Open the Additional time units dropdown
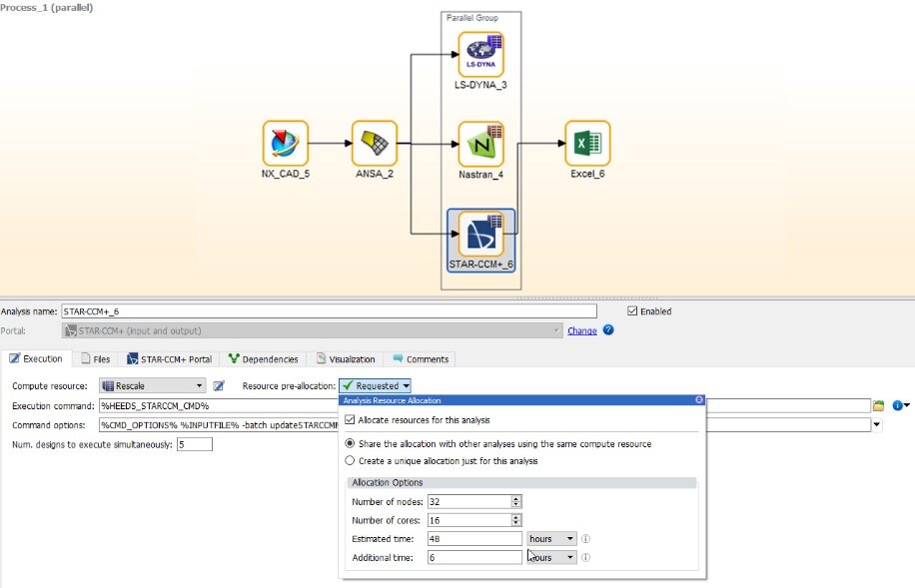 click(x=551, y=558)
